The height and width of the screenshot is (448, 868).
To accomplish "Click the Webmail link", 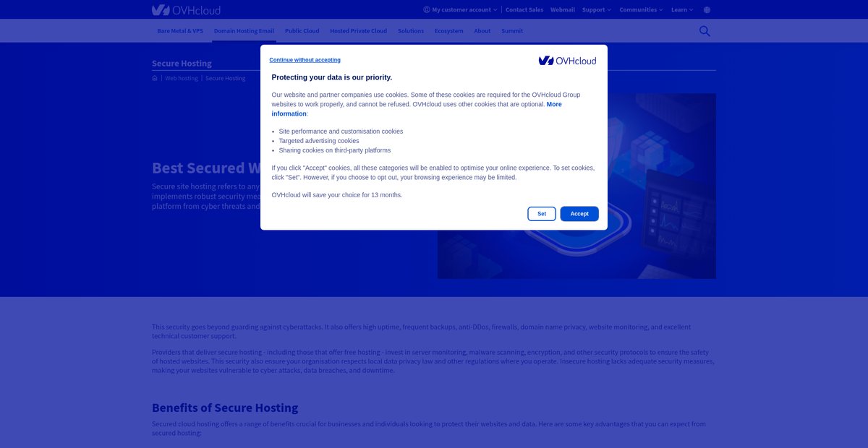I will [x=563, y=10].
